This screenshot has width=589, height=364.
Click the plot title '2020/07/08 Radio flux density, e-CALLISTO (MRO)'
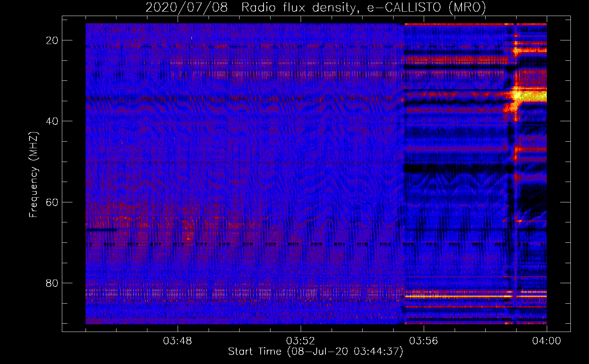point(316,7)
